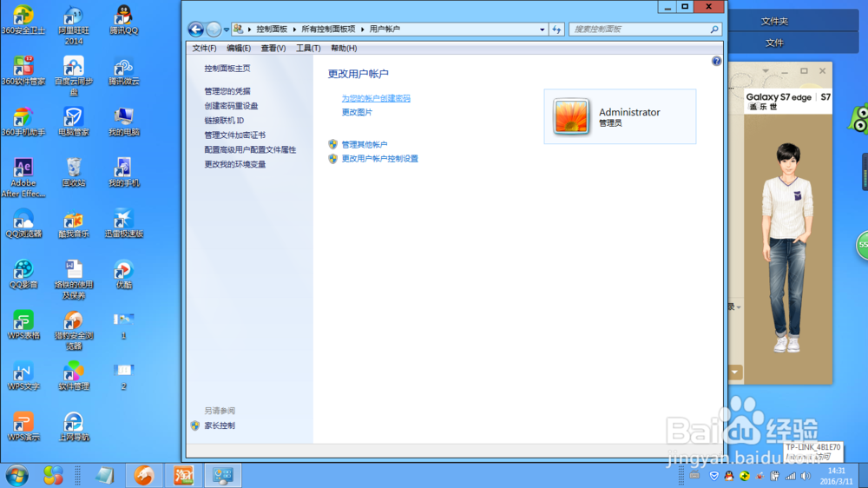Select 我的电脑 desktop icon

click(124, 122)
